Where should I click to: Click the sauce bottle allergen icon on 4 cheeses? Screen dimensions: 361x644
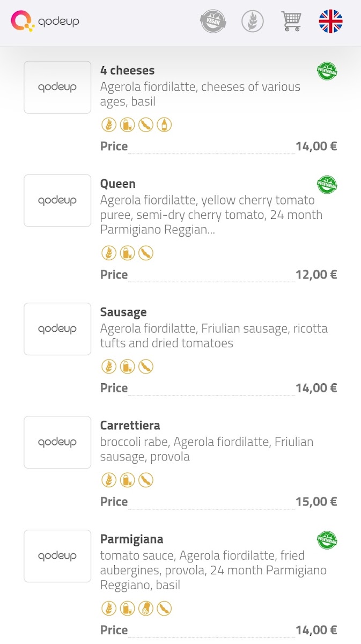coord(164,125)
